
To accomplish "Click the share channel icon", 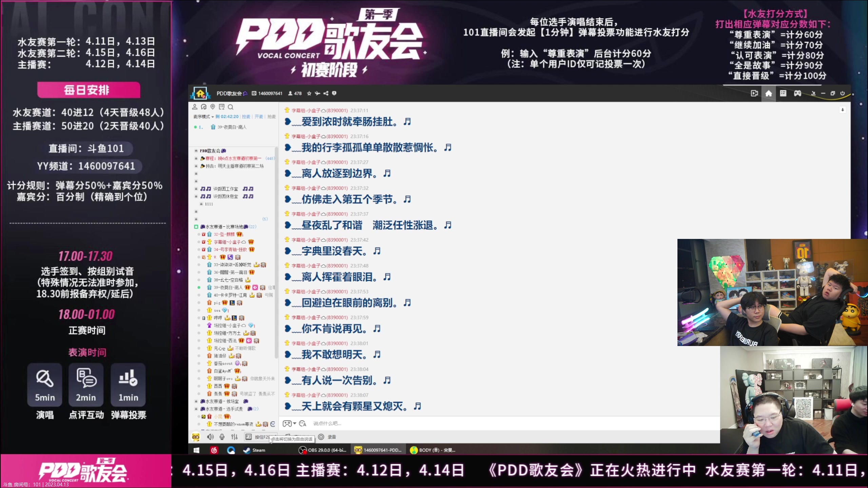I will 326,94.
